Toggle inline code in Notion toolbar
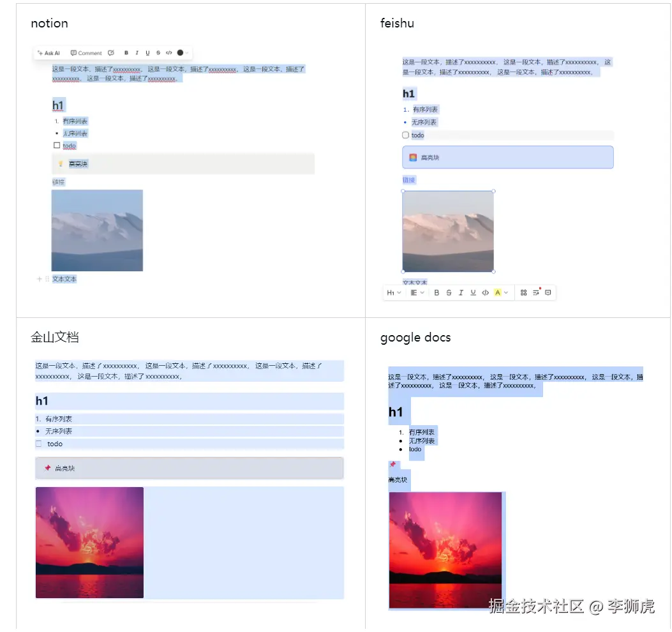Viewport: 672px width, 632px height. coord(169,53)
